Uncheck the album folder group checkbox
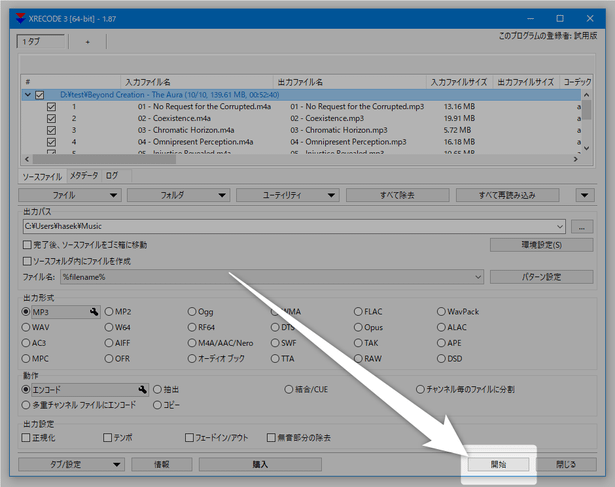 [x=40, y=95]
